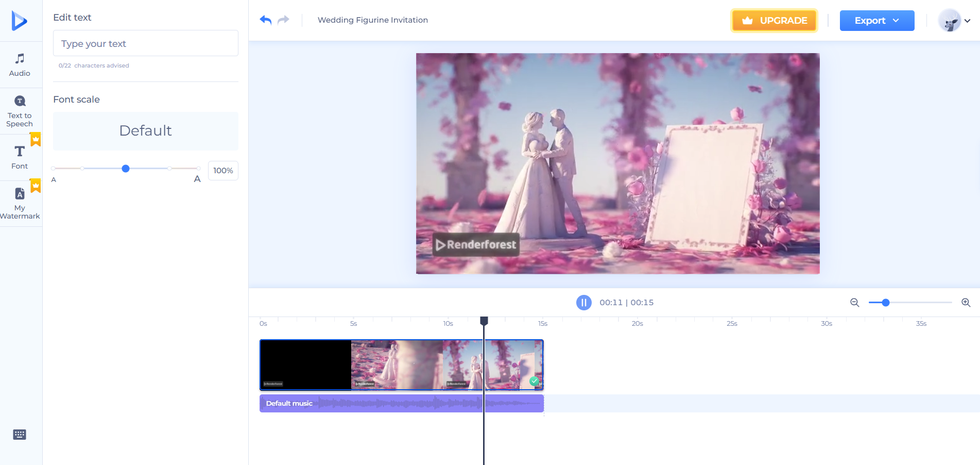Open the My Watermark panel
Screen dimensions: 980x465
pyautogui.click(x=19, y=203)
